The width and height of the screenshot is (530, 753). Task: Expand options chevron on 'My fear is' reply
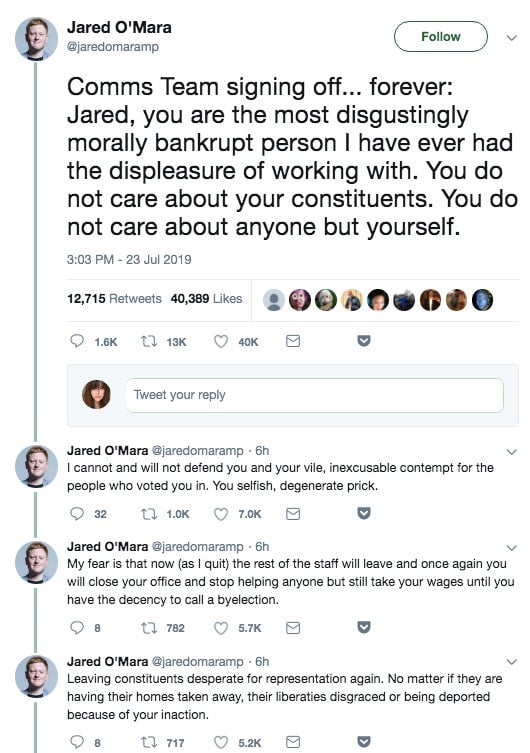[512, 548]
